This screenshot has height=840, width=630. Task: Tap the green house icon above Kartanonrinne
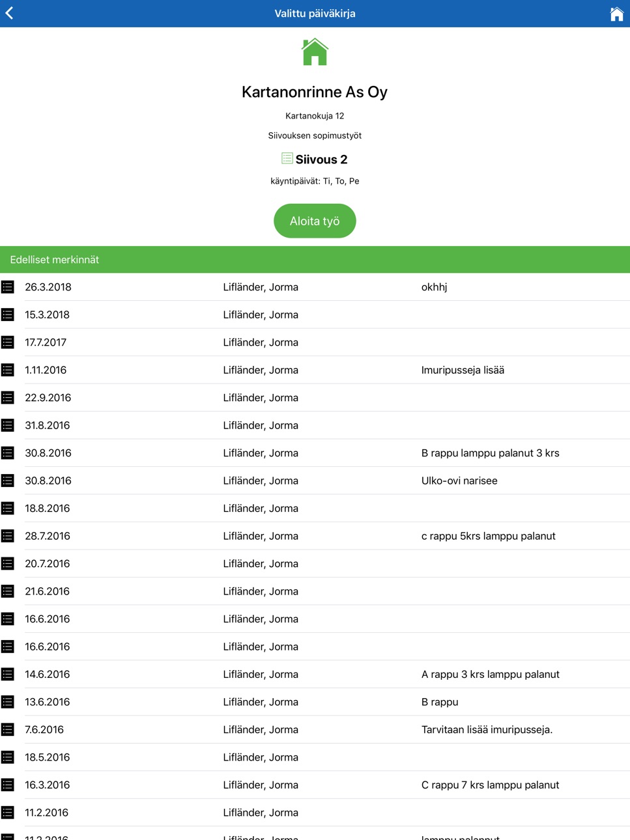[315, 52]
